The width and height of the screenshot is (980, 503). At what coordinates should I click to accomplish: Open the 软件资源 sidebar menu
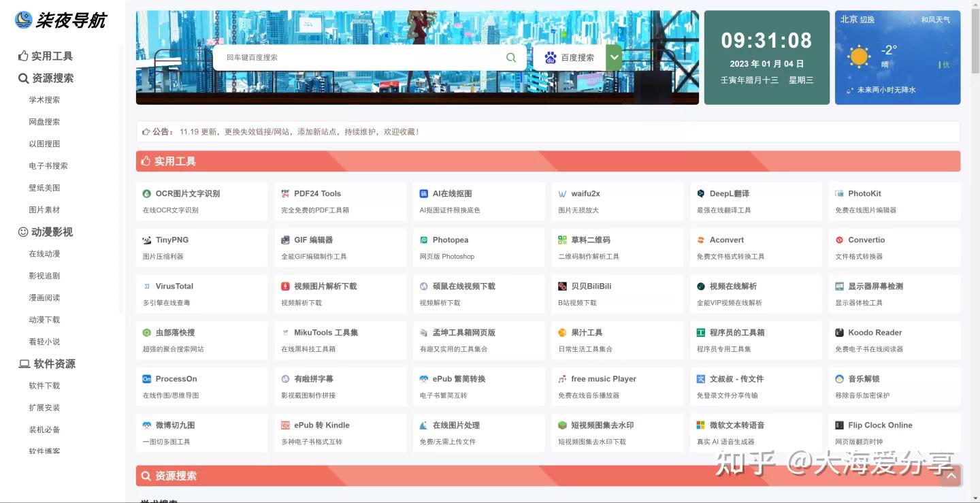46,363
